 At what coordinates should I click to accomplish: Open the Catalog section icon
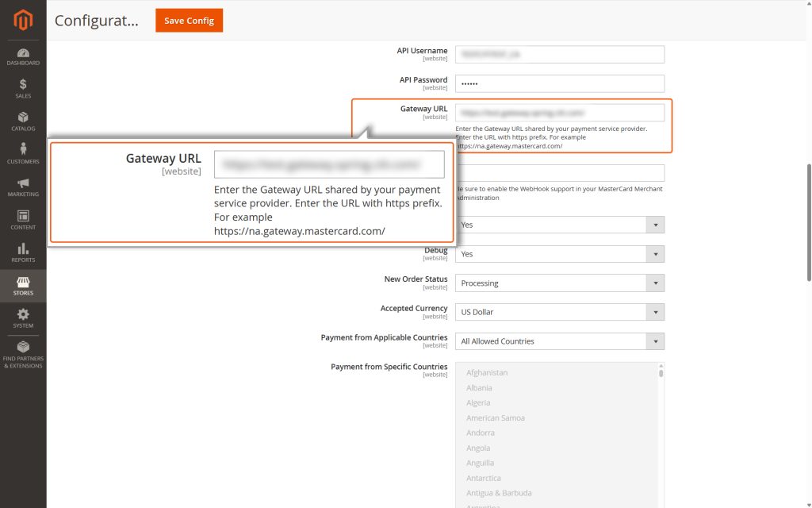(x=22, y=121)
